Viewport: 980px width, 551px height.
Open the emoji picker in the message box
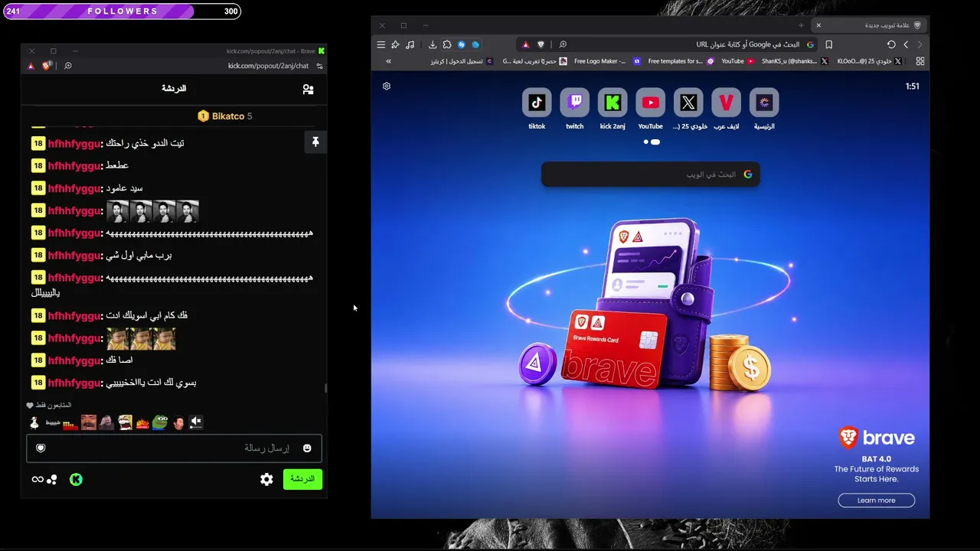pos(307,448)
